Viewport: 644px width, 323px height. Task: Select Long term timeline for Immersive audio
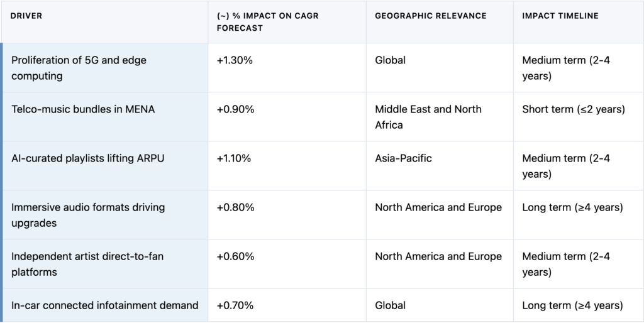[572, 207]
